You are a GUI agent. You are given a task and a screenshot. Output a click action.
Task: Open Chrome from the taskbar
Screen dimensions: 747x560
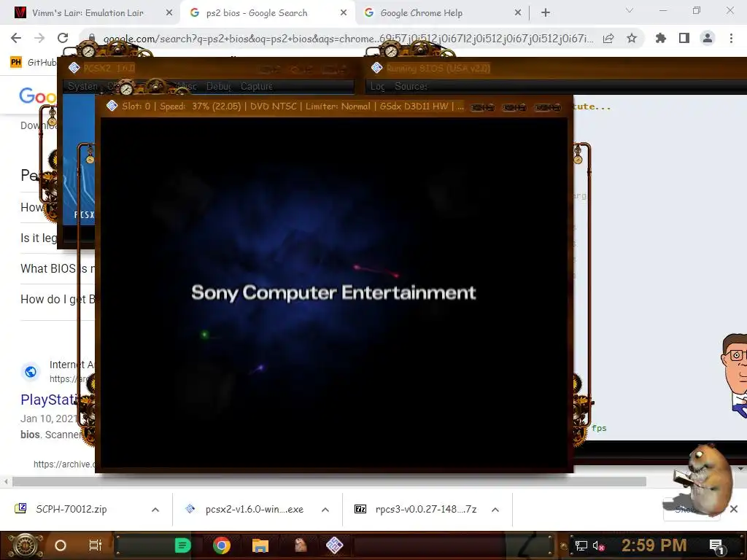[x=221, y=545]
